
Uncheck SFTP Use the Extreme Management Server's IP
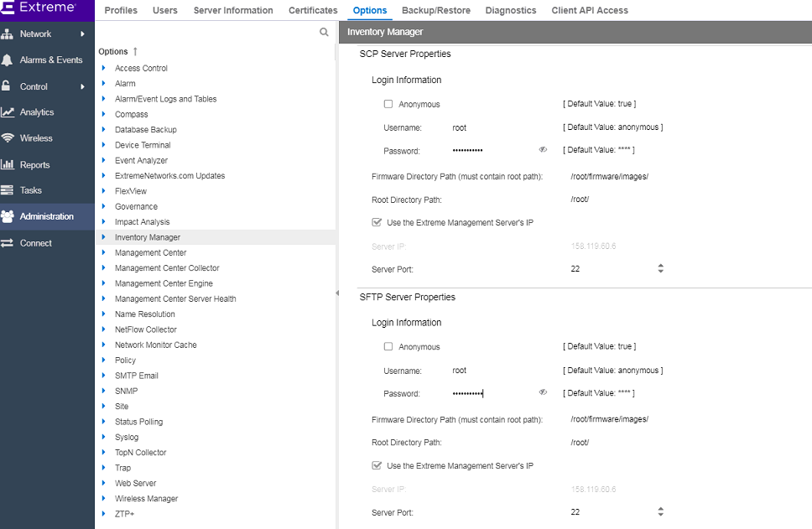tap(377, 465)
